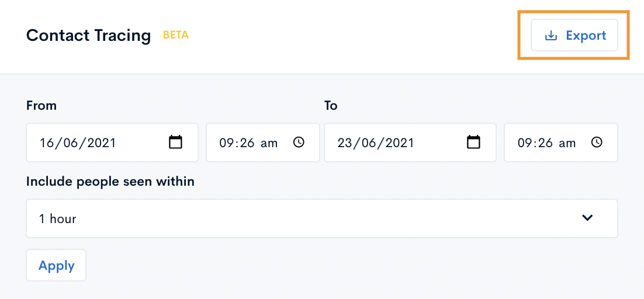Select the To time field showing 09:26 am
Viewport: 644px width, 299px height.
pos(561,142)
